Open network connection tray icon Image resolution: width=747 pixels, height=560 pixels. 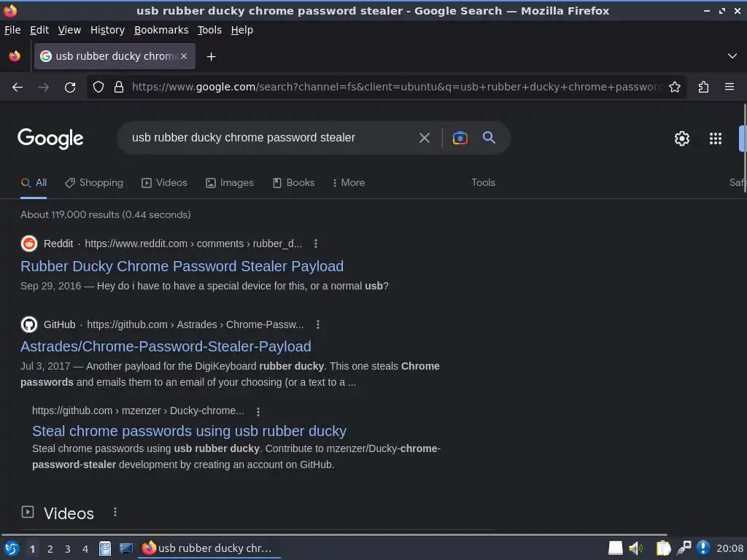[x=684, y=548]
